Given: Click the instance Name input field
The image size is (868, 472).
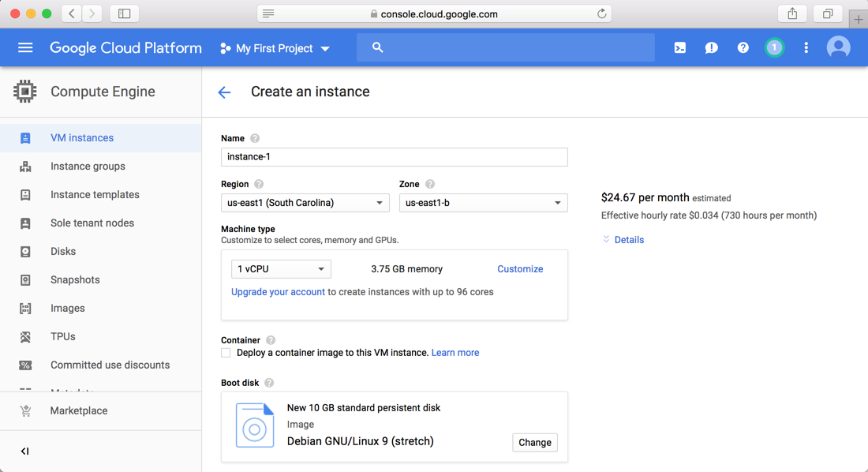Looking at the screenshot, I should coord(394,157).
